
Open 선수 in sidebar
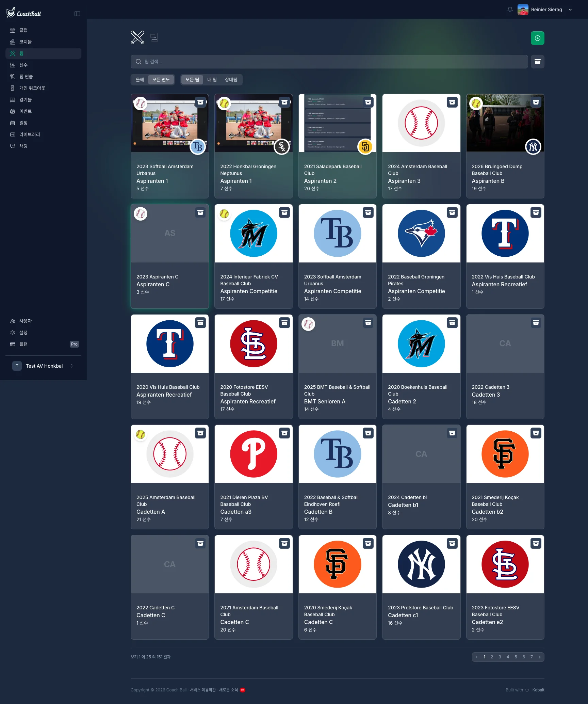coord(43,65)
